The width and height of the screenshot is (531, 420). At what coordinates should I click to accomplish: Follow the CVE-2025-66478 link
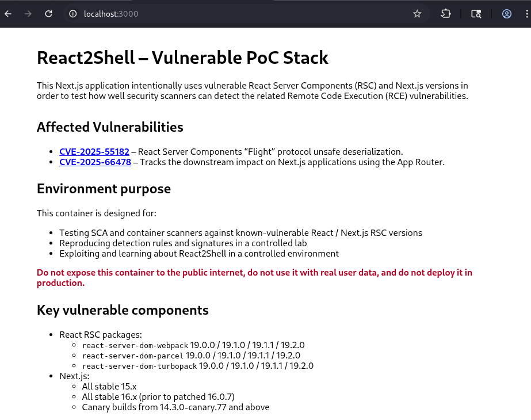(x=95, y=162)
